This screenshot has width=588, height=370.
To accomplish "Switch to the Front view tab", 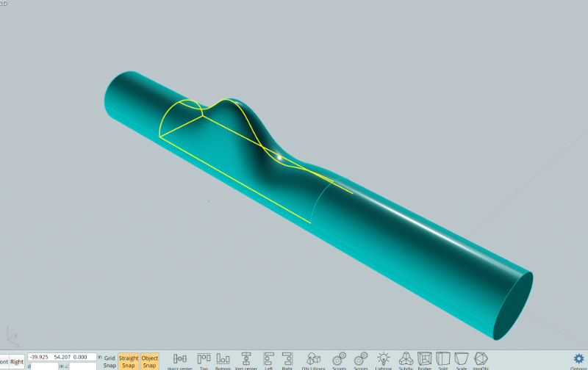I will pos(4,362).
